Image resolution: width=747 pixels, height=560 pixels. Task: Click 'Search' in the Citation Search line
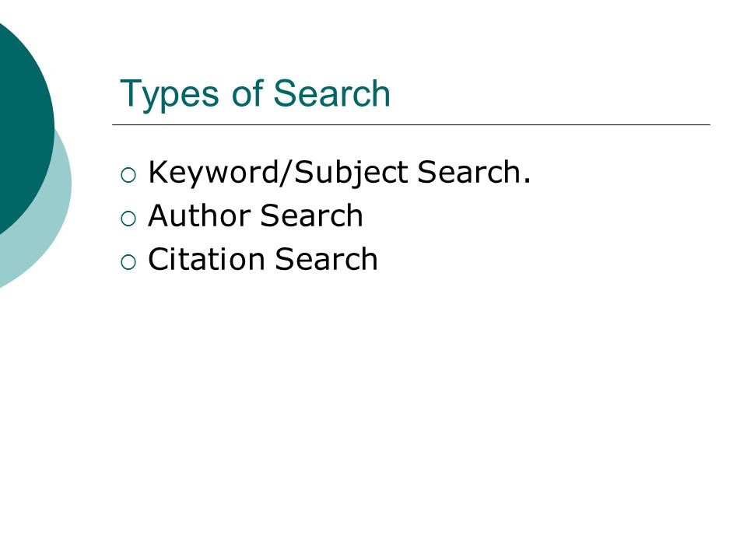coord(326,260)
